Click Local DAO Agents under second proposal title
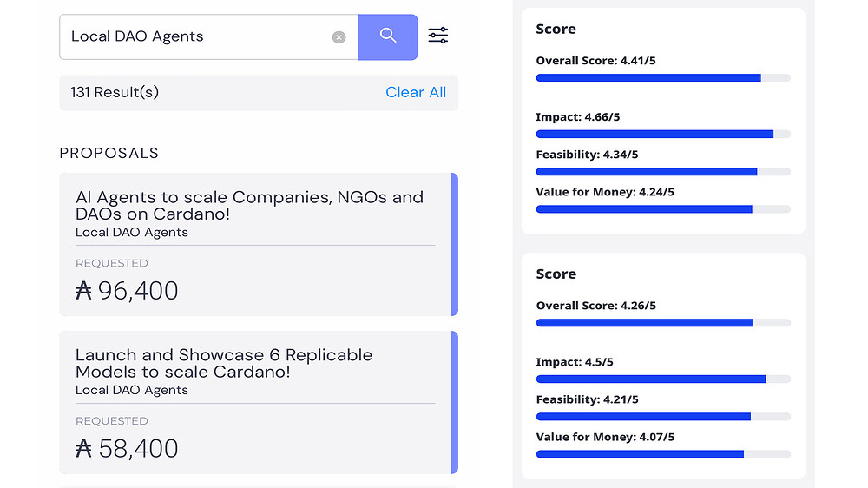Viewport: 868px width, 488px height. [132, 391]
